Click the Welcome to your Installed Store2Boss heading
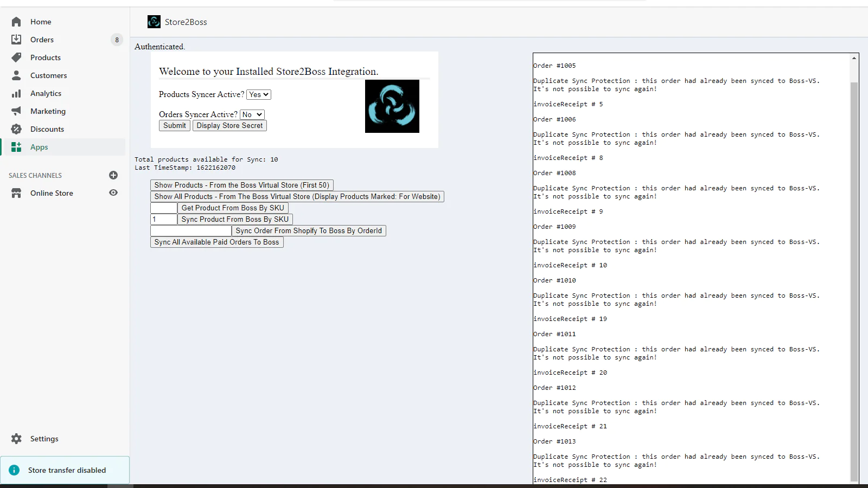 [269, 72]
